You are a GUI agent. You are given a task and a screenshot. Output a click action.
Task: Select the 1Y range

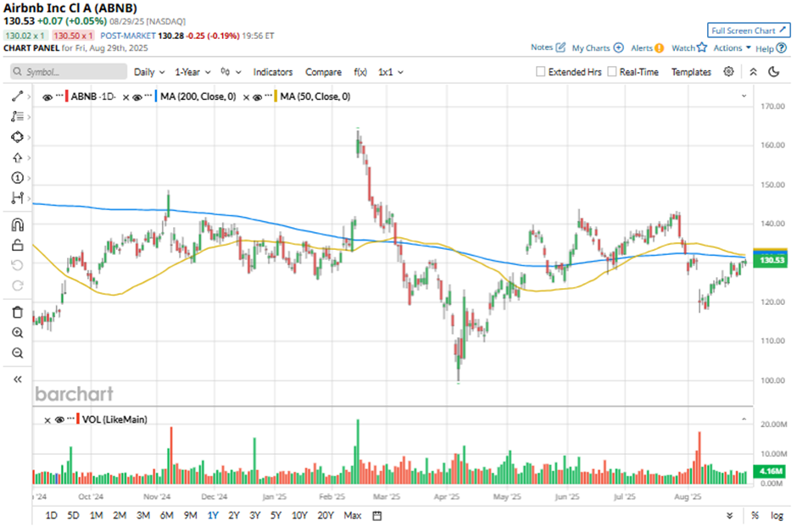(x=213, y=516)
